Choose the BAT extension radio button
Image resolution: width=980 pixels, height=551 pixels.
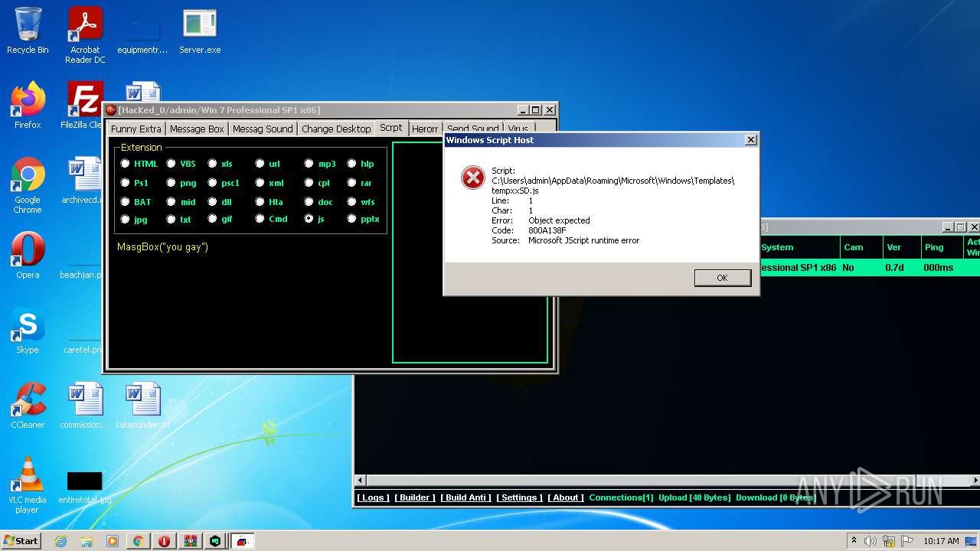click(x=126, y=202)
